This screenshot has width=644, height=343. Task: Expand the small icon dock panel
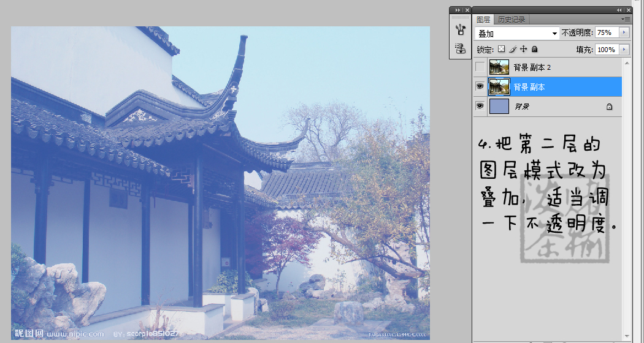(x=457, y=10)
